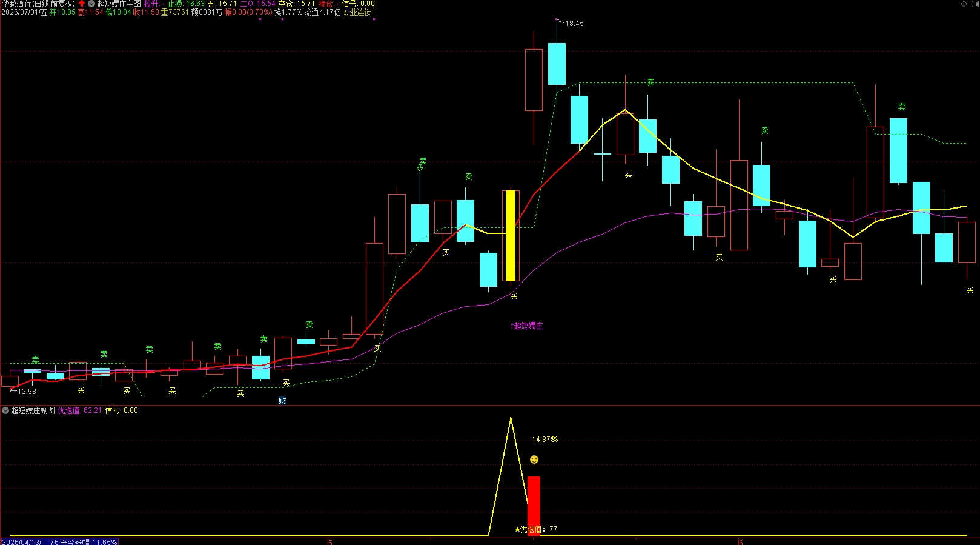The width and height of the screenshot is (980, 545).
Task: Click the 12.98 low price label
Action: (27, 392)
